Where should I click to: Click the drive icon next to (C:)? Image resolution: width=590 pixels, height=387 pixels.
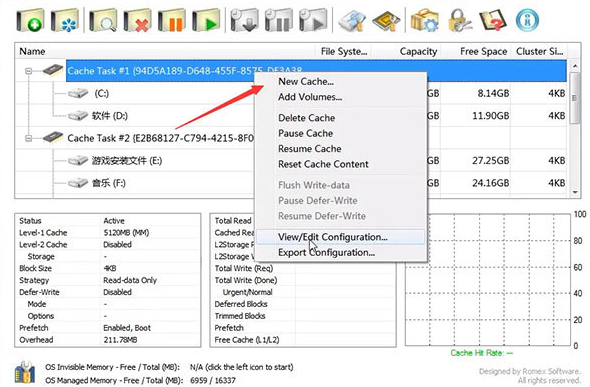[x=78, y=93]
